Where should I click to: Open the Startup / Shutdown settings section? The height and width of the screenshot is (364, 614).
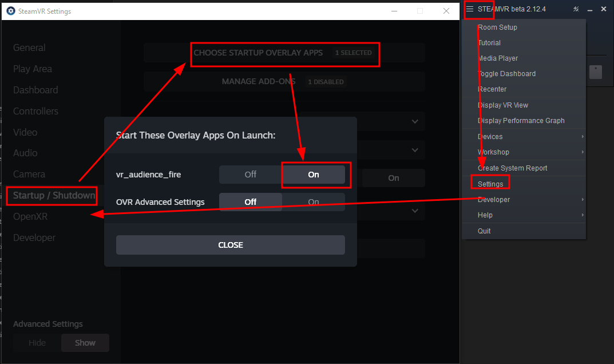click(52, 195)
